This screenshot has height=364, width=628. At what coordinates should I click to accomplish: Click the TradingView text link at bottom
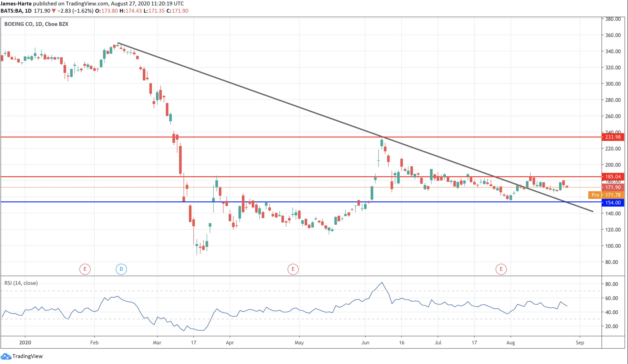[27, 356]
